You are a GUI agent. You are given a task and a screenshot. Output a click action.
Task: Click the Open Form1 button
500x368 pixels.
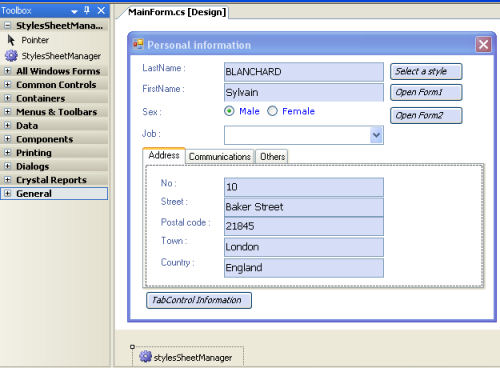click(426, 92)
